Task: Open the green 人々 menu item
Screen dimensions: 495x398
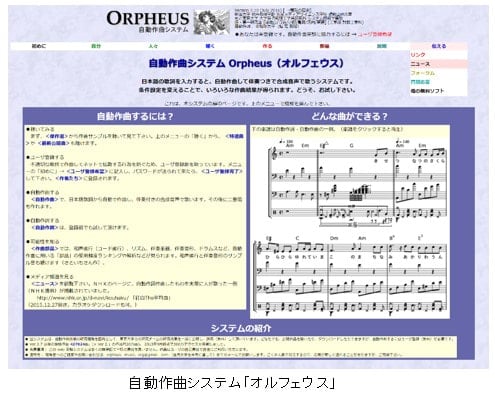Action: (x=153, y=46)
